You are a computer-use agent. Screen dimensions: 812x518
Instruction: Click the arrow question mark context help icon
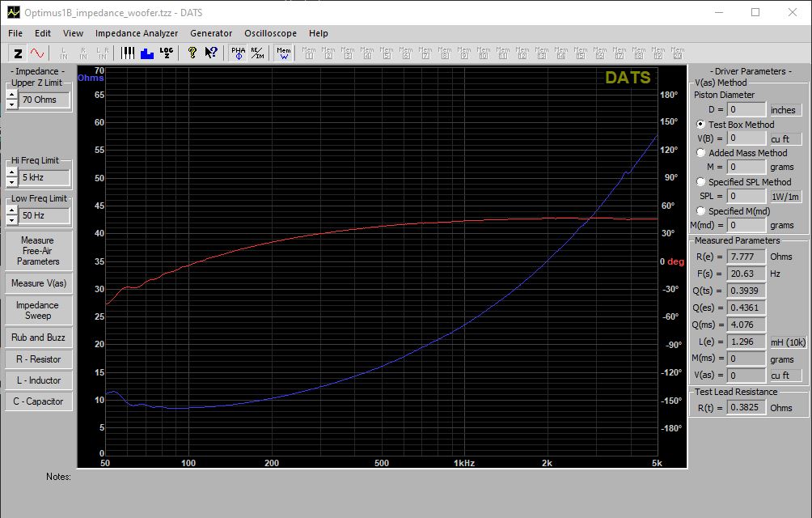tap(211, 53)
